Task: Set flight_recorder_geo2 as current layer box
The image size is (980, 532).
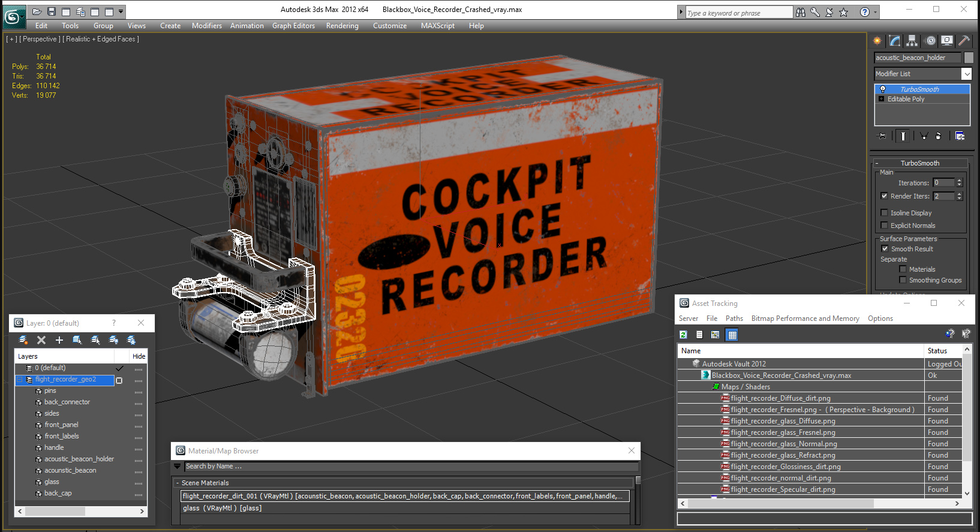Action: 119,380
